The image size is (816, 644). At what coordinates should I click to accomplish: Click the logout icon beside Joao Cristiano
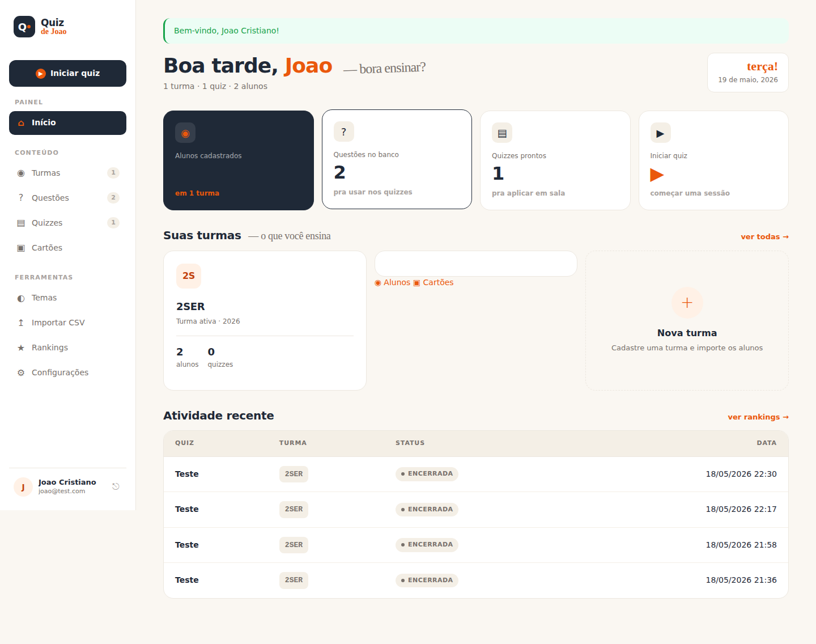116,486
